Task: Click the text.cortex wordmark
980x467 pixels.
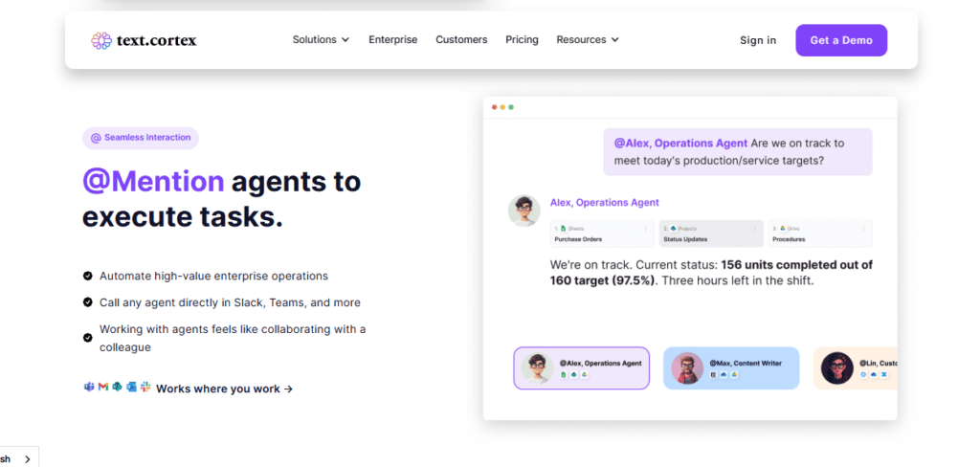Action: click(156, 41)
